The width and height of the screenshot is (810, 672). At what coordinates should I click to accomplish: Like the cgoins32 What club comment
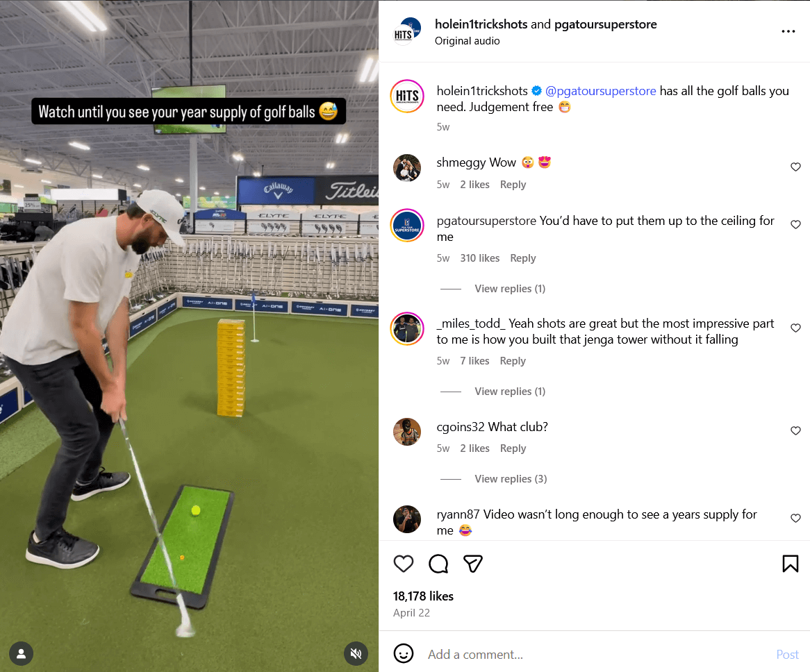[795, 431]
